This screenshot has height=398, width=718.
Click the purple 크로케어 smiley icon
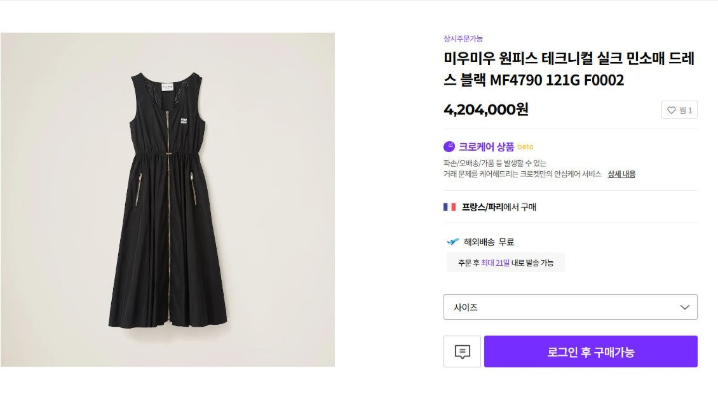tap(449, 147)
